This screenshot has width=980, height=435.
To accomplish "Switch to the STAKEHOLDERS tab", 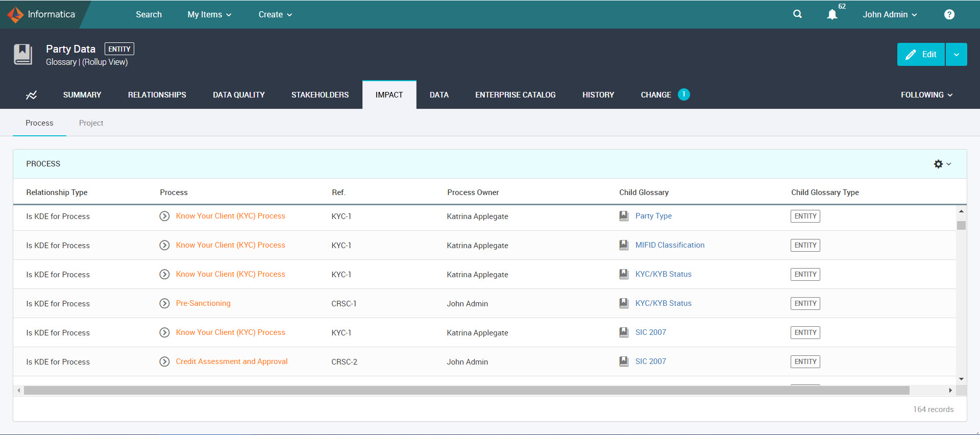I will pos(320,95).
